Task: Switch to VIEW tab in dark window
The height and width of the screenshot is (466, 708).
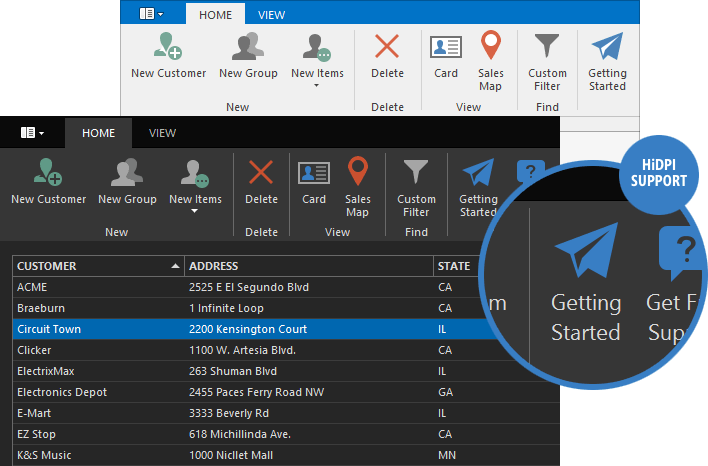Action: coord(163,133)
